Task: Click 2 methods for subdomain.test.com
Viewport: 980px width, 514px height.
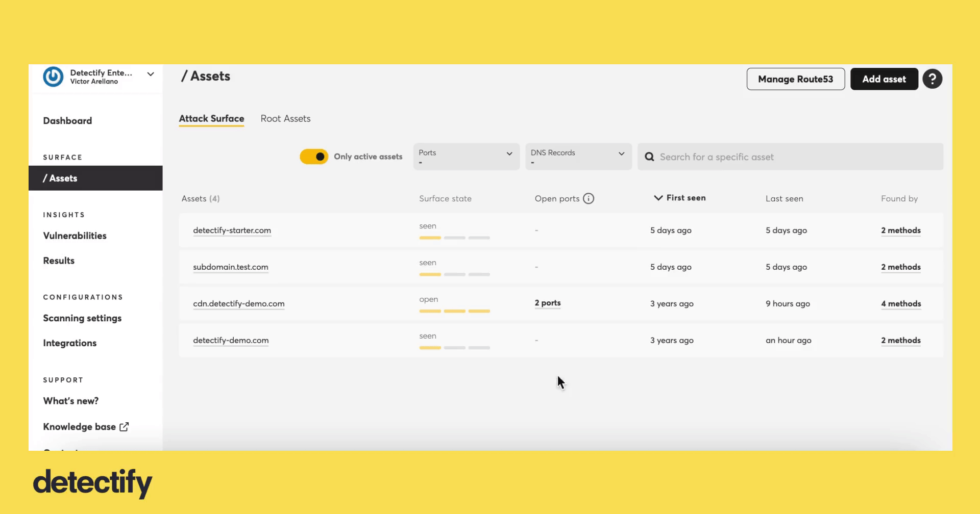Action: 901,267
